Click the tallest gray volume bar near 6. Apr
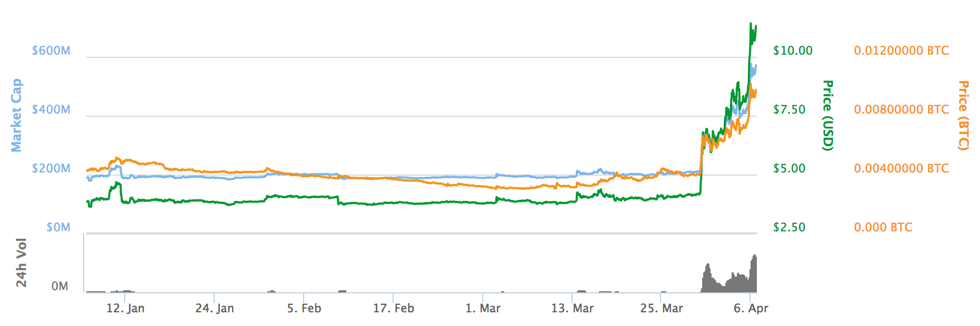 [x=755, y=273]
